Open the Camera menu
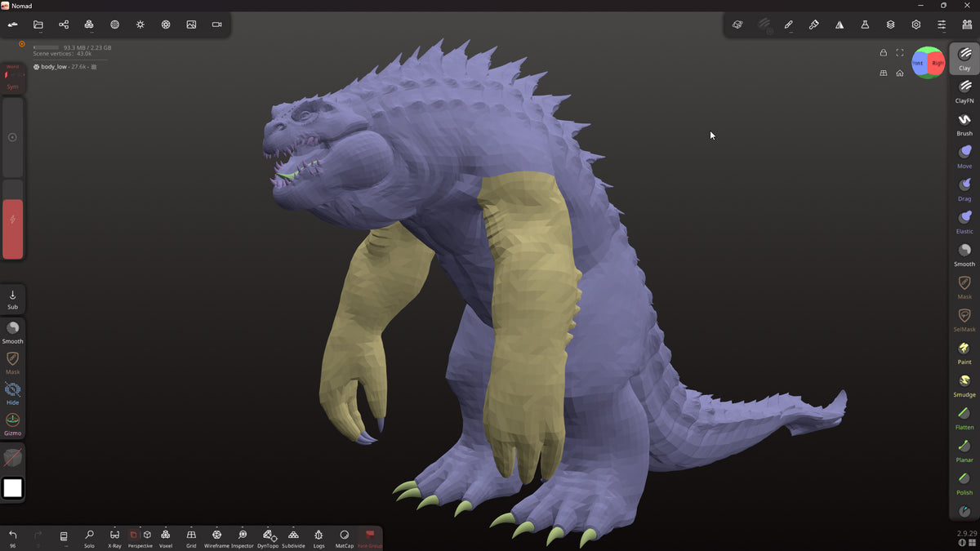This screenshot has width=980, height=551. [217, 24]
